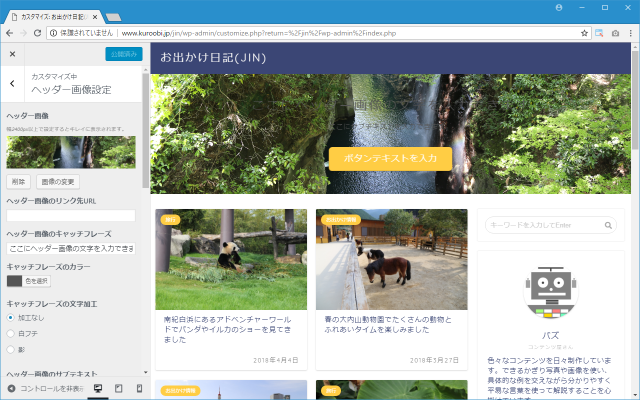The height and width of the screenshot is (400, 640).
Task: Click the yellow ボタンテキストを入力 button
Action: [390, 158]
